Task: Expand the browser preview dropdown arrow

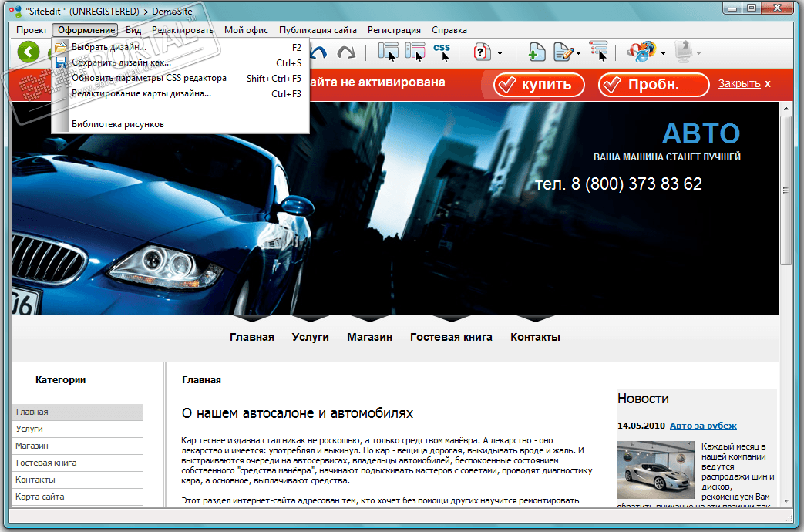Action: coord(663,53)
